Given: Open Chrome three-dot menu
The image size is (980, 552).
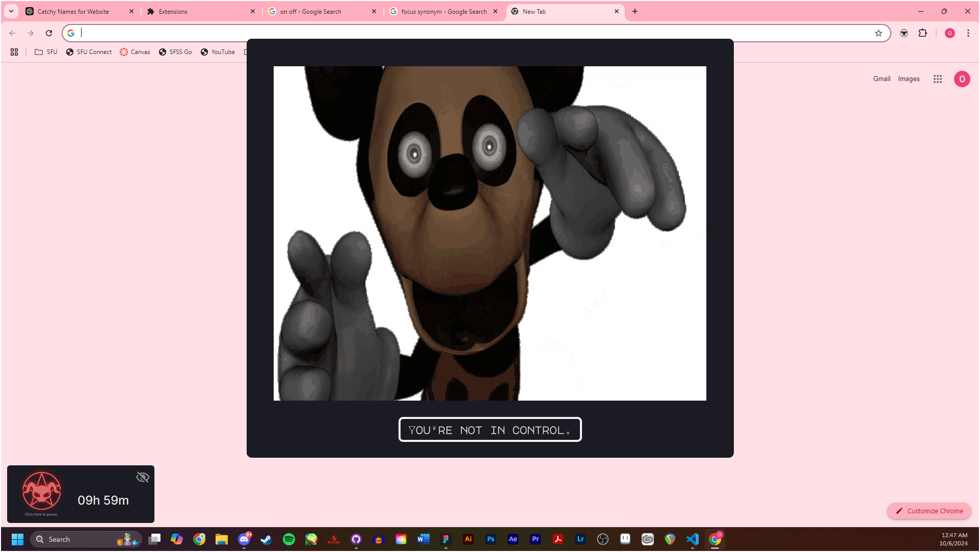Looking at the screenshot, I should pyautogui.click(x=968, y=33).
